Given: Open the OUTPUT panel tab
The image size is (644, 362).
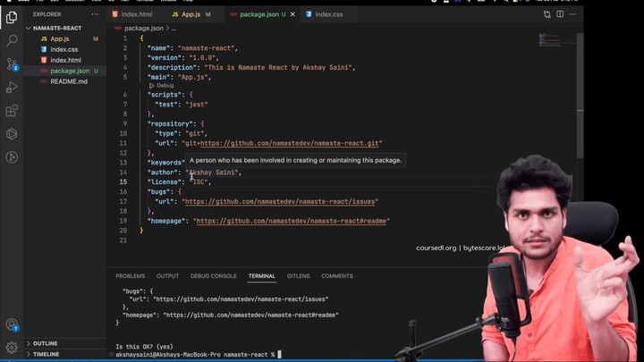Looking at the screenshot, I should tap(167, 276).
